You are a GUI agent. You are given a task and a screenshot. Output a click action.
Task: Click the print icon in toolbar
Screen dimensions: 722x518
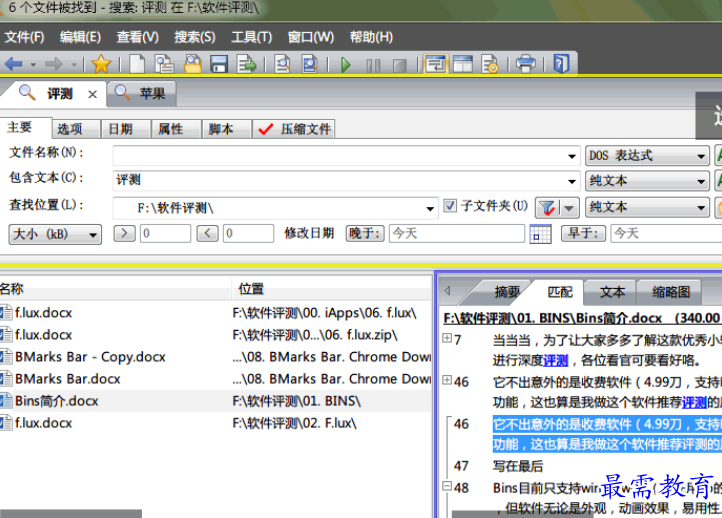[525, 64]
